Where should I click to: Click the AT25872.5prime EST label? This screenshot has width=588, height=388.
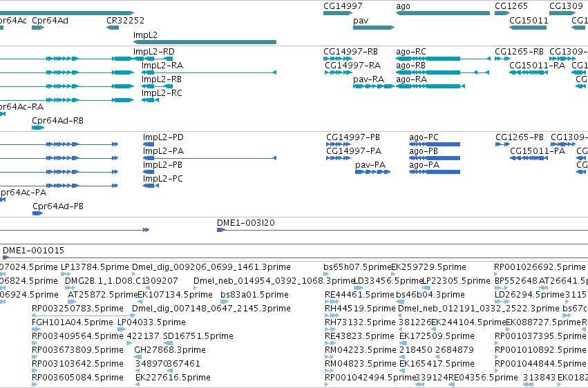(x=103, y=295)
